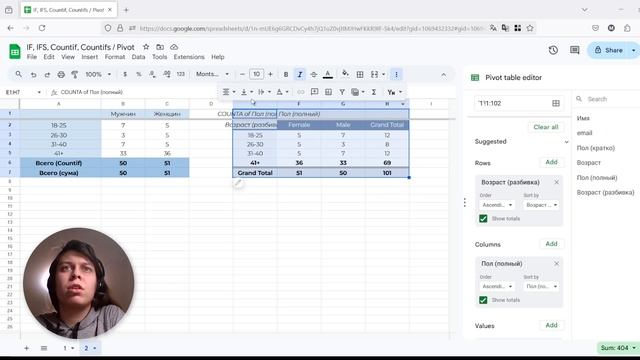
Task: Open the Extensions menu
Action: [x=189, y=57]
